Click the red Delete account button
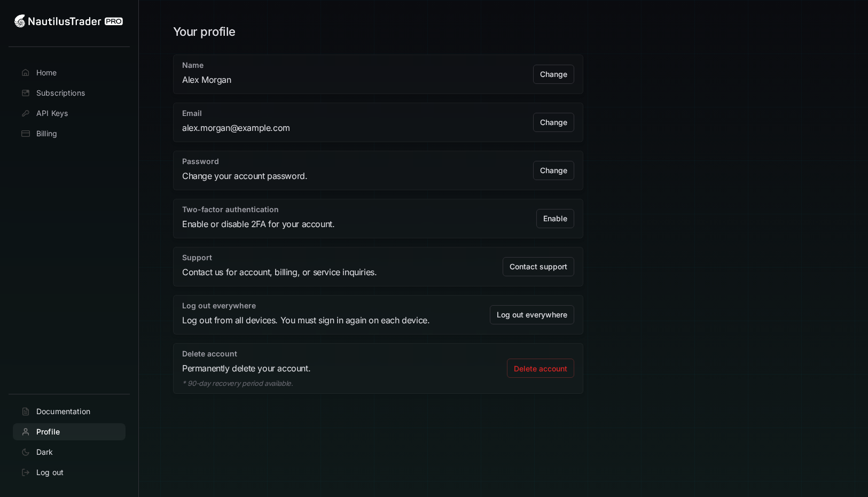Image resolution: width=868 pixels, height=497 pixels. 541,368
